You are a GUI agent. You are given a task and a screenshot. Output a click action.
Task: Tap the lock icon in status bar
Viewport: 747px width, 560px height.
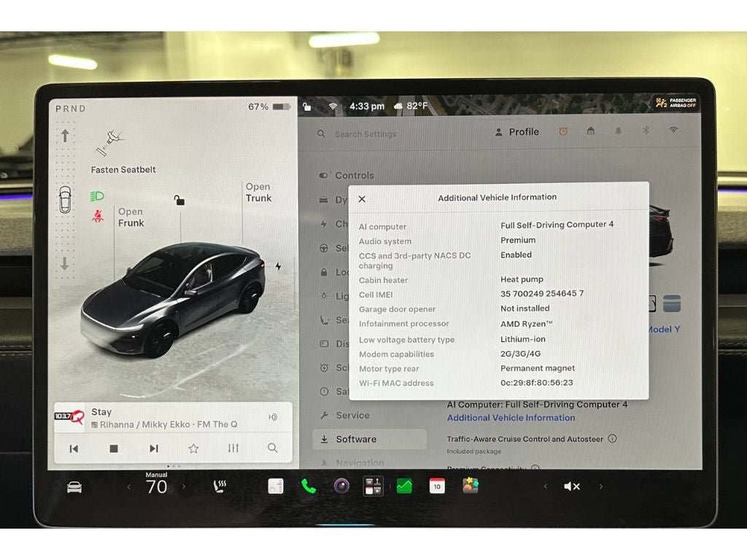coord(307,106)
